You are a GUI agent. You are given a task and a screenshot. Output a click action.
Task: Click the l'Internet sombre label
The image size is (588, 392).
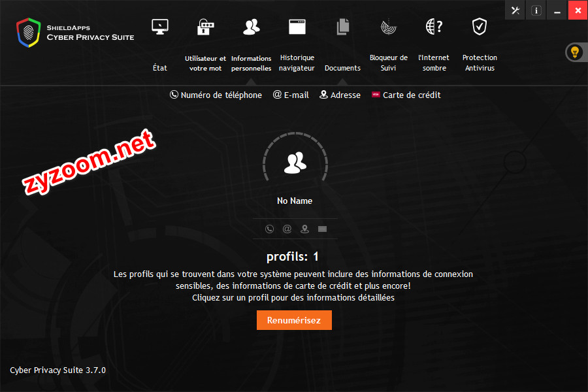click(434, 63)
